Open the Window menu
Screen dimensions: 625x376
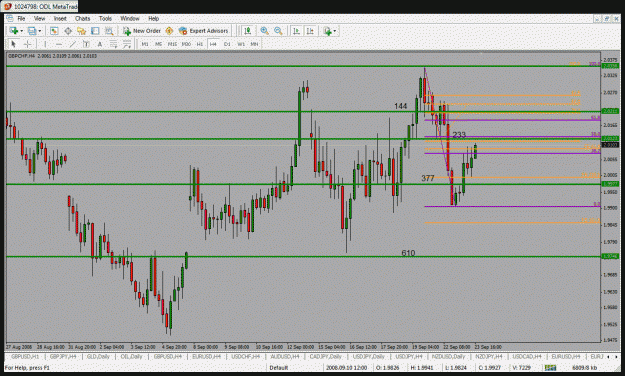point(130,18)
